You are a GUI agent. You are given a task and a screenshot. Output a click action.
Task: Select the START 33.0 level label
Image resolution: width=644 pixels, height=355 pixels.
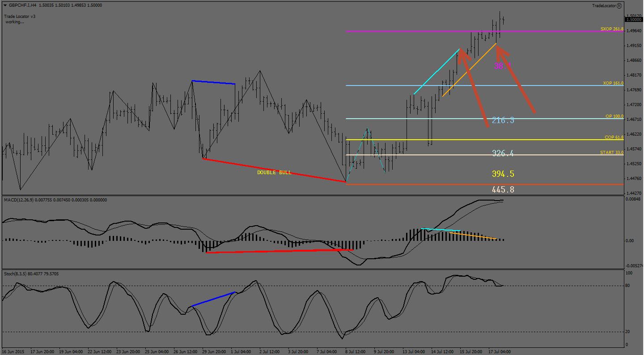(611, 153)
